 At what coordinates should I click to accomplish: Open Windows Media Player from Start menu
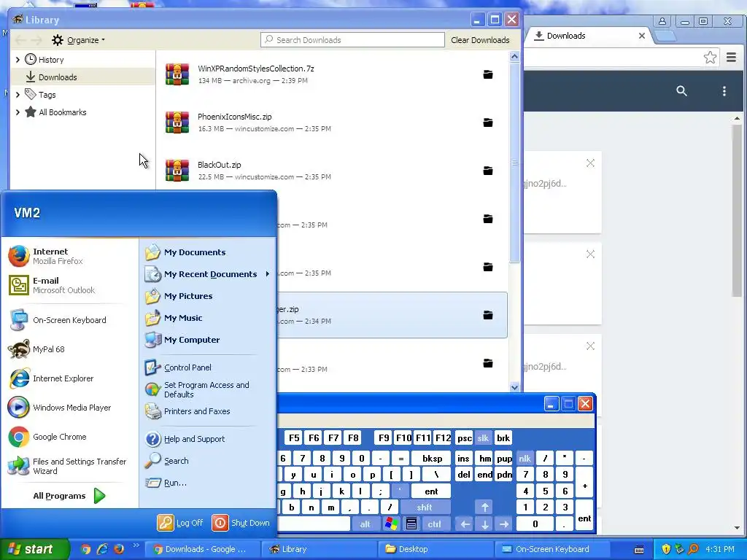70,408
